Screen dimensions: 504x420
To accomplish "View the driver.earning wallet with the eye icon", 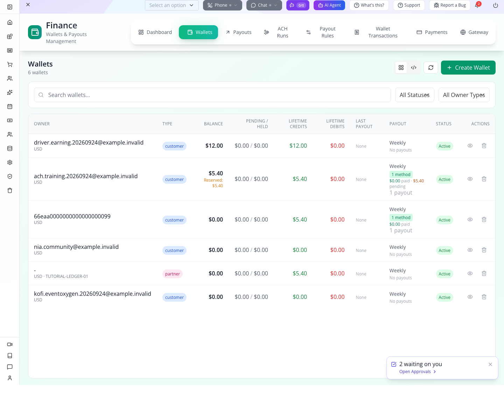I will click(x=470, y=146).
